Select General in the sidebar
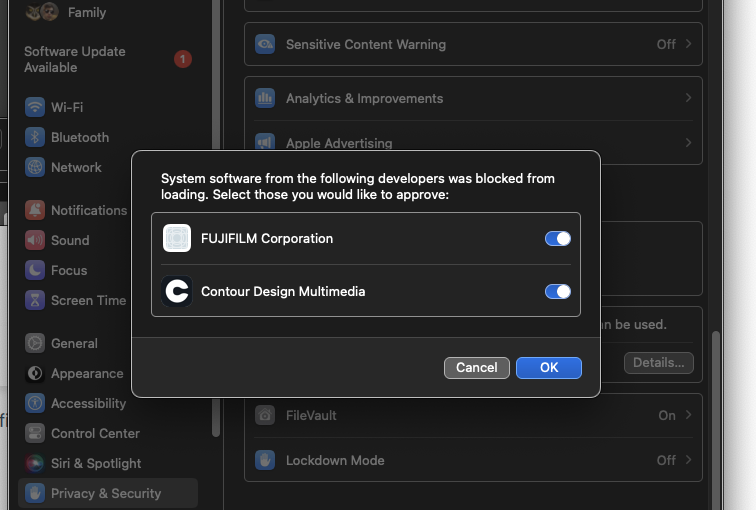Viewport: 756px width, 510px height. (x=74, y=343)
